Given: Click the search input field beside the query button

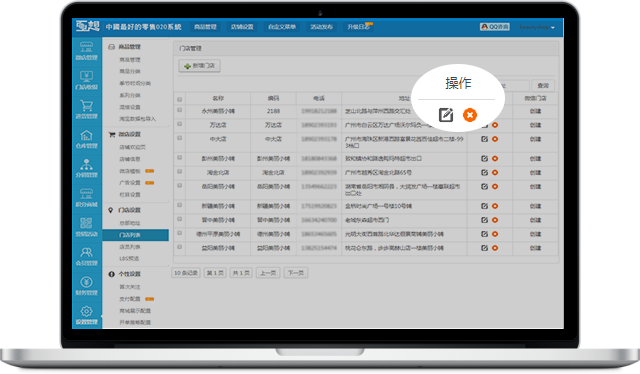Looking at the screenshot, I should [515, 86].
